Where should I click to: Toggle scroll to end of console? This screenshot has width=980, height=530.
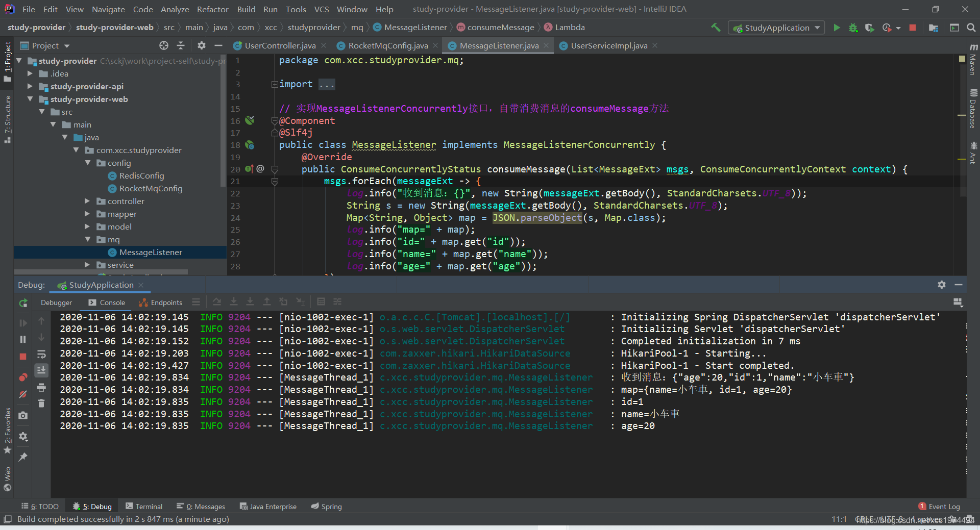tap(41, 370)
